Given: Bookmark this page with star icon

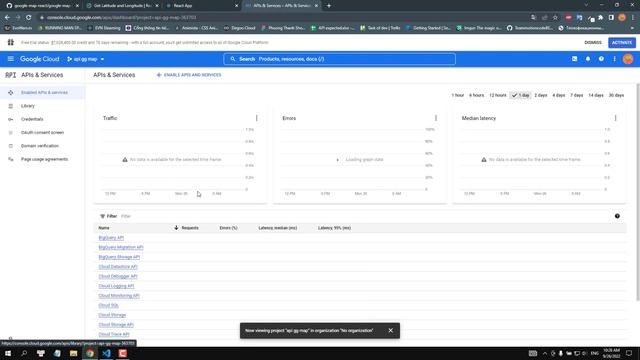Looking at the screenshot, I should point(555,18).
